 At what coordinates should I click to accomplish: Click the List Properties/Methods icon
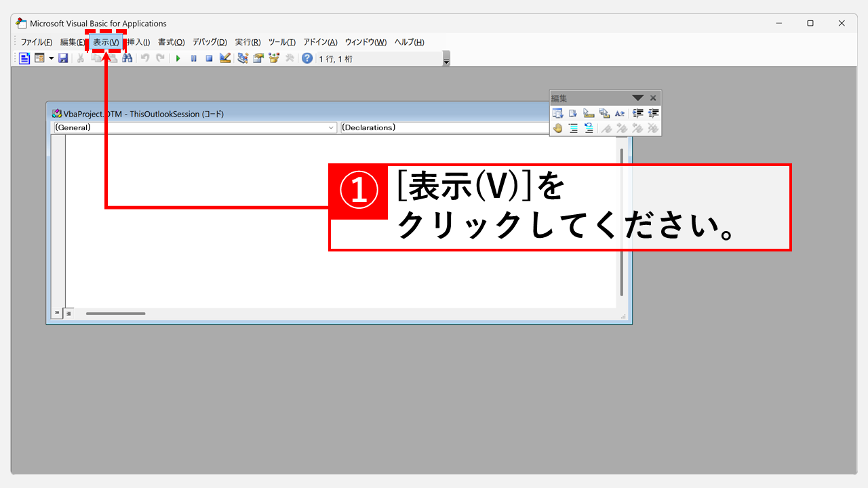click(558, 113)
